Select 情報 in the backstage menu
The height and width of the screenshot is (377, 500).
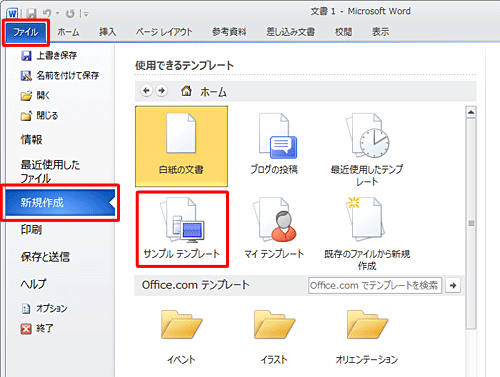tap(32, 139)
